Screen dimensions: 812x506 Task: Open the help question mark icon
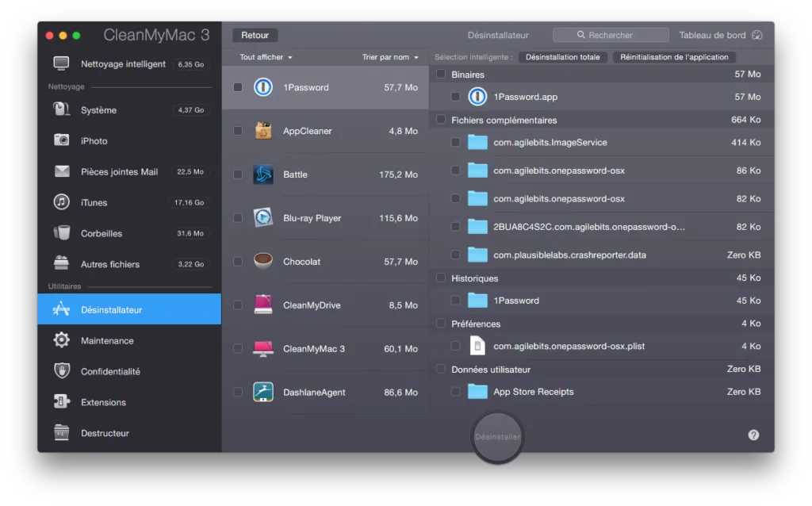pos(753,435)
